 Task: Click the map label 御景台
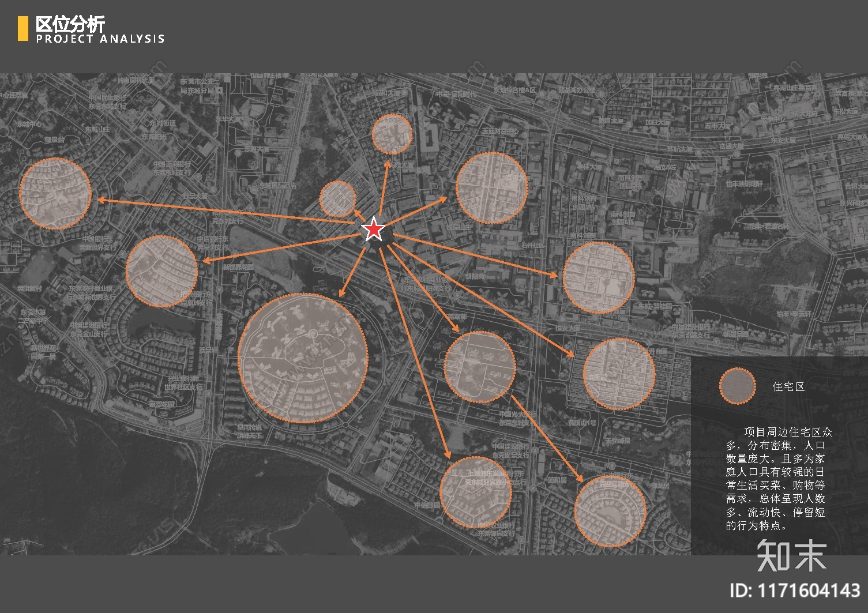[55, 140]
